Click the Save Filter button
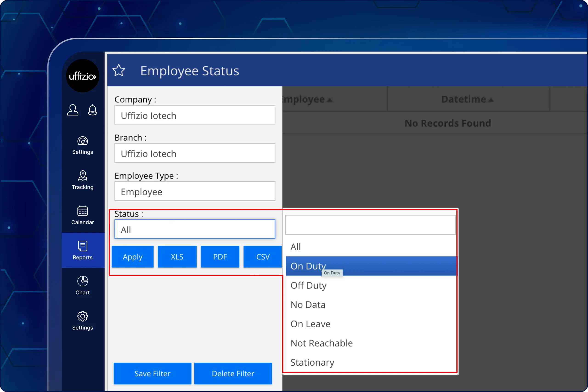588x392 pixels. click(152, 373)
